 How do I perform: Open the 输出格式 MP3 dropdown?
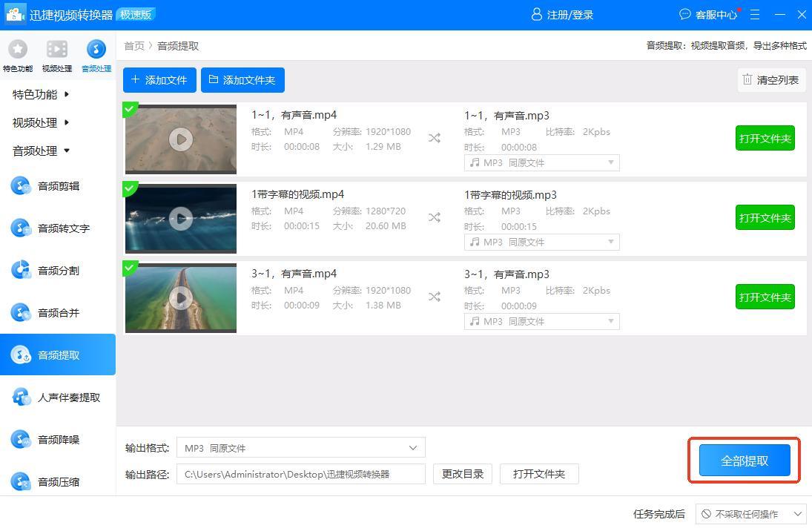[x=300, y=448]
